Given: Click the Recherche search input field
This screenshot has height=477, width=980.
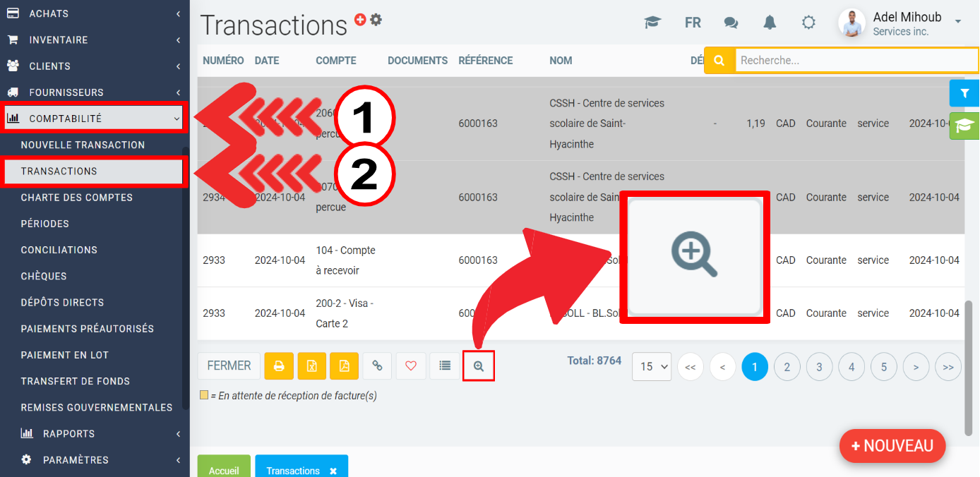Looking at the screenshot, I should tap(856, 61).
